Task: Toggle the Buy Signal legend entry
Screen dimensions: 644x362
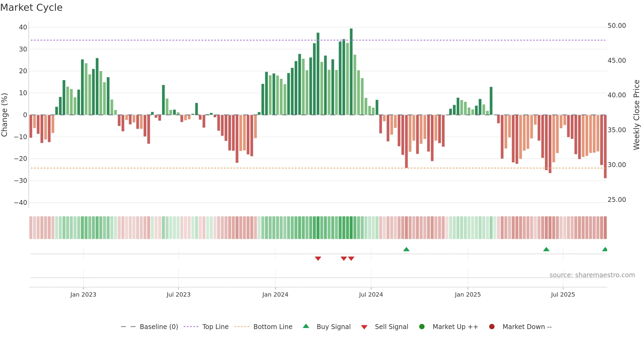Action: click(x=327, y=327)
